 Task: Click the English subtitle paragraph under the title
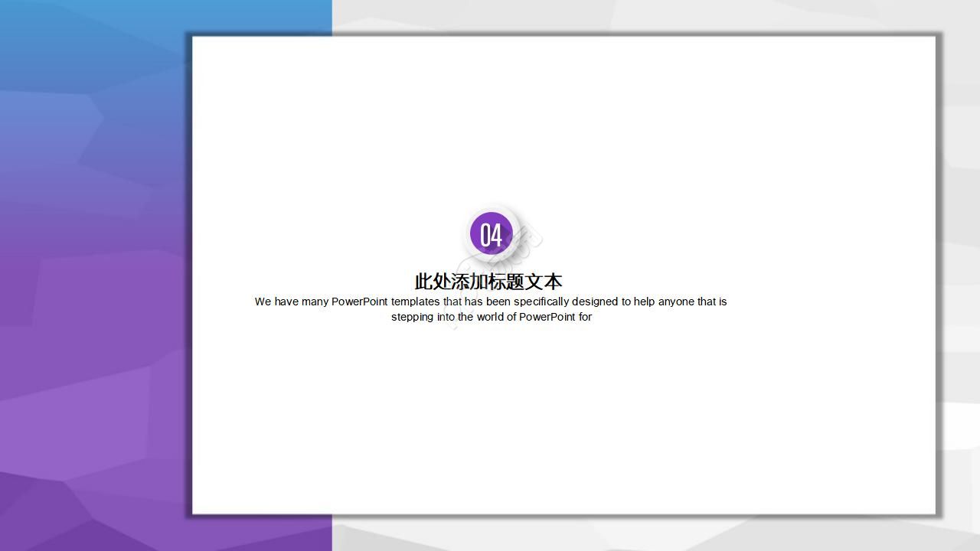(490, 309)
